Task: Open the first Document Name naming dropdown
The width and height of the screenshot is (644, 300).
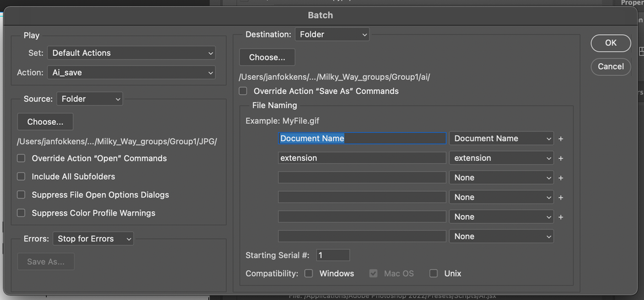Action: point(502,138)
